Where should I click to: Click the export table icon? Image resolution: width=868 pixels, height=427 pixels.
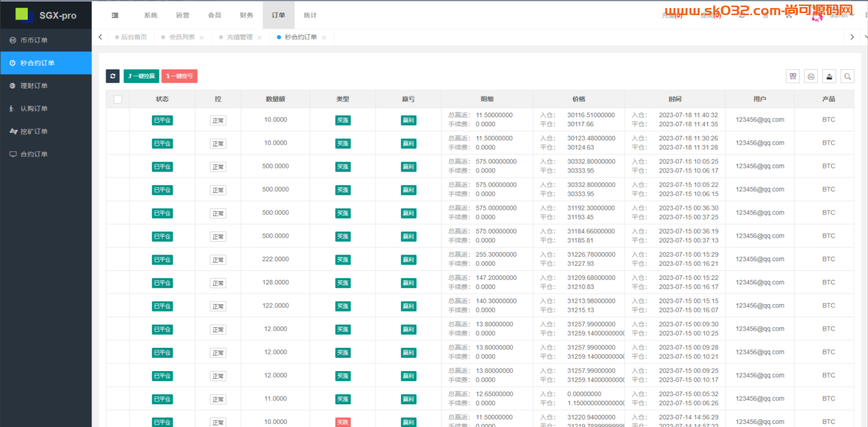829,77
